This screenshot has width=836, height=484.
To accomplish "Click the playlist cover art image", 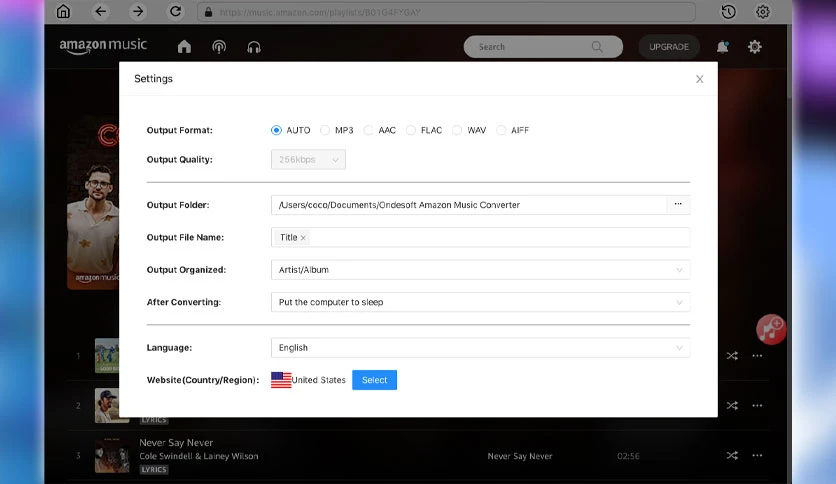I will 93,203.
